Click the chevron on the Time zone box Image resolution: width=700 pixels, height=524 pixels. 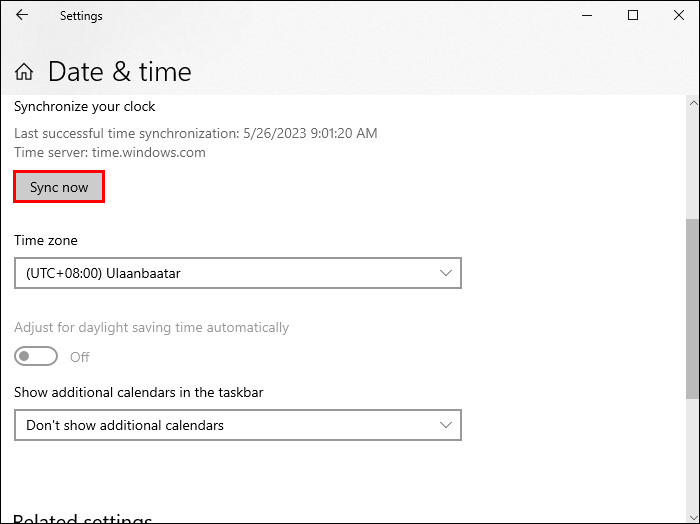point(446,273)
